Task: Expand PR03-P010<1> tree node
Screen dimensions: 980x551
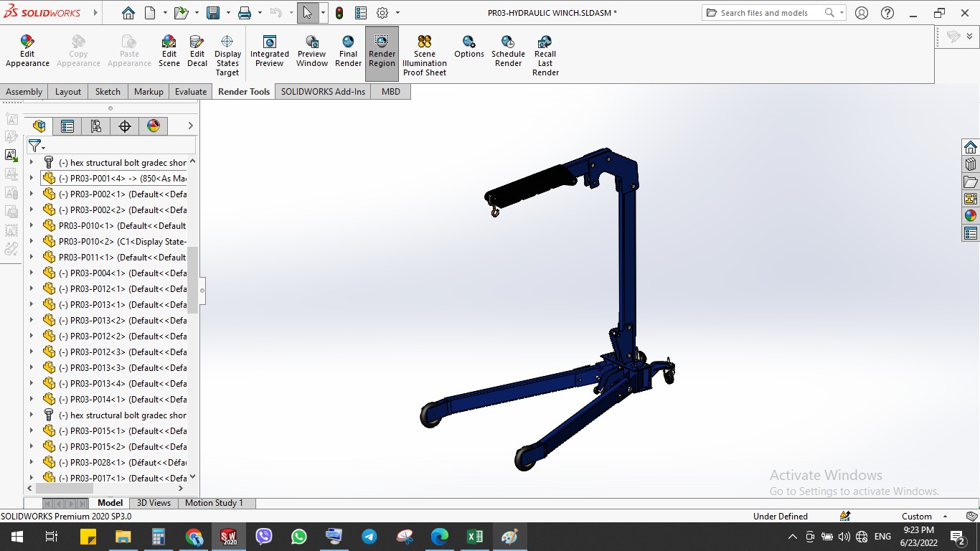Action: (31, 226)
